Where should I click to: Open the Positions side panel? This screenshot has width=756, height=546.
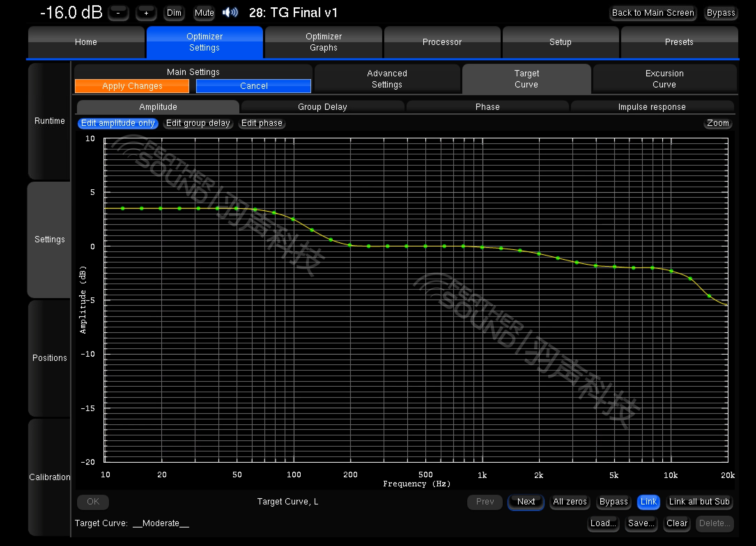pos(49,358)
